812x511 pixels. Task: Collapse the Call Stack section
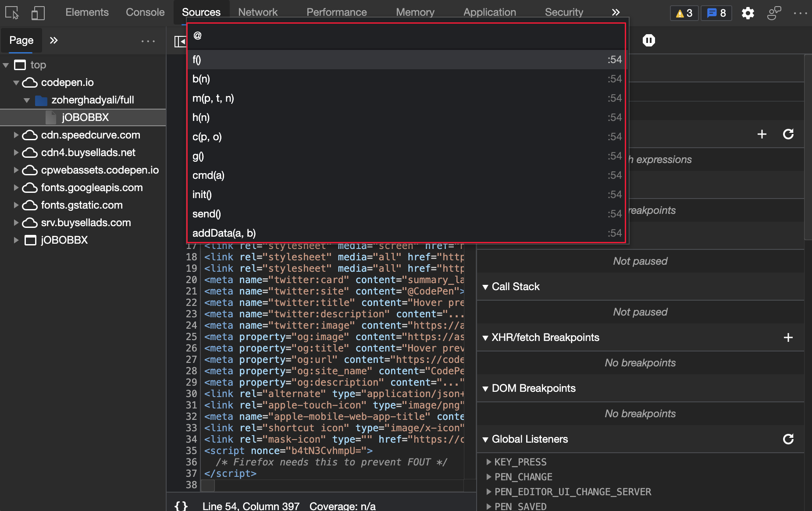click(485, 287)
